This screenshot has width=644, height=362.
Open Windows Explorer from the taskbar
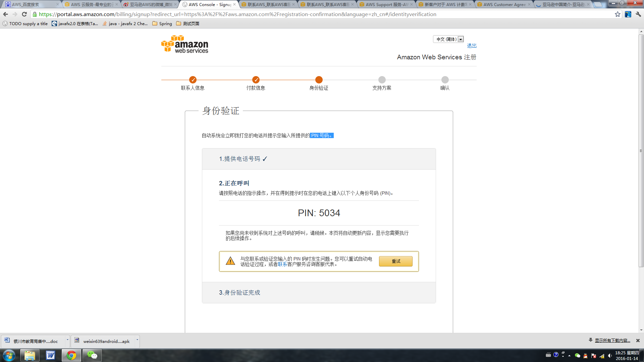click(x=30, y=355)
